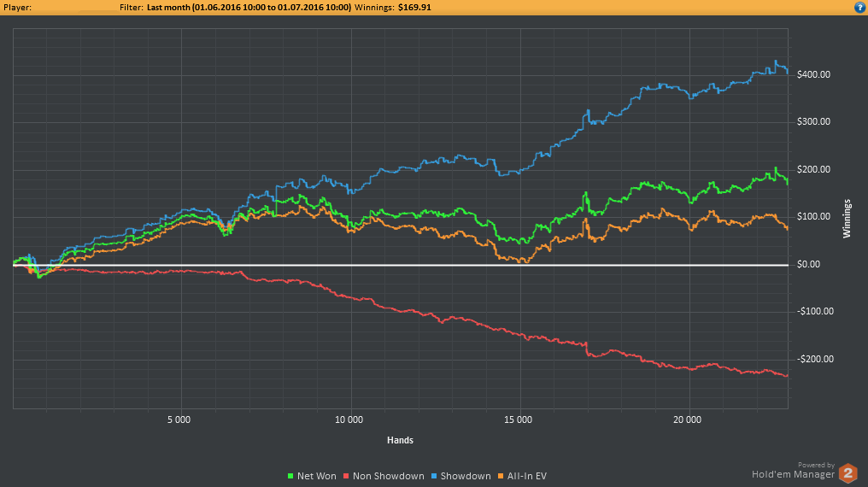Click the 10 000 hands axis label
Screen dimensions: 868x487
(349, 420)
